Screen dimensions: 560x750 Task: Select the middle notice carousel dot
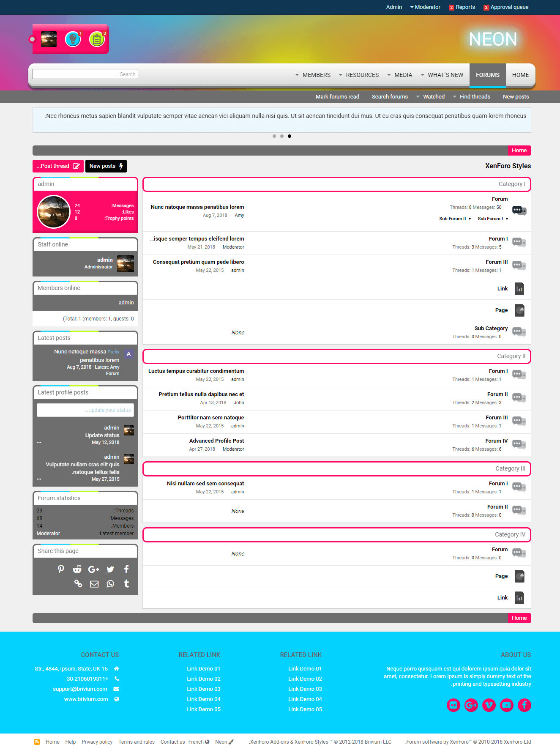[x=282, y=136]
